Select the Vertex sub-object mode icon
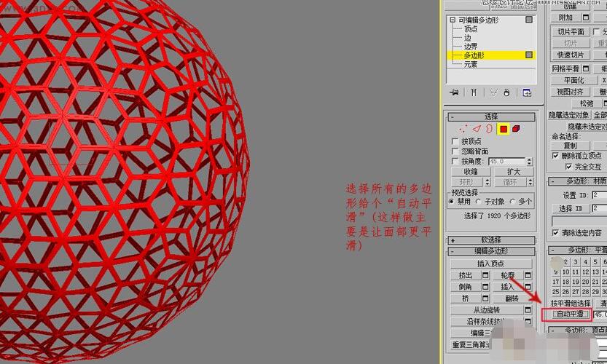This screenshot has width=607, height=364. (x=463, y=129)
